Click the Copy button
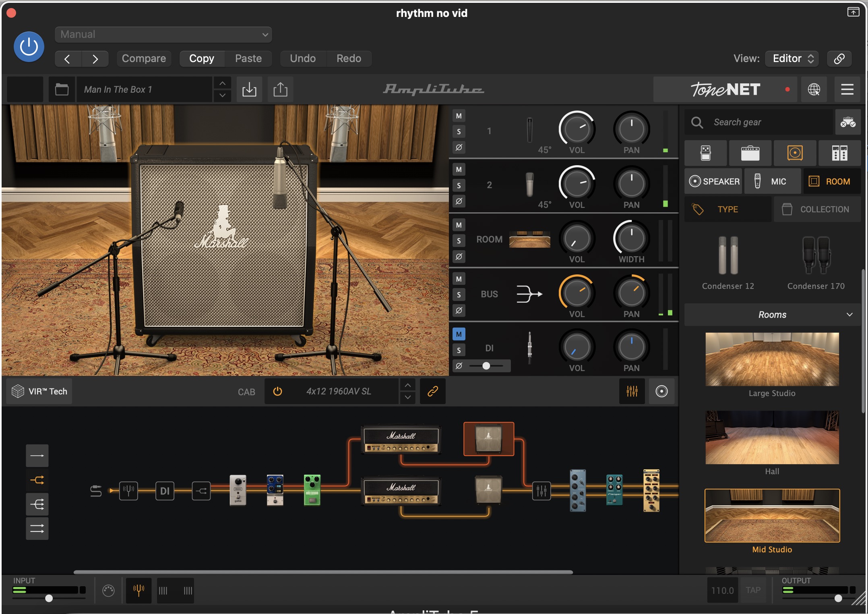868x614 pixels. click(202, 58)
